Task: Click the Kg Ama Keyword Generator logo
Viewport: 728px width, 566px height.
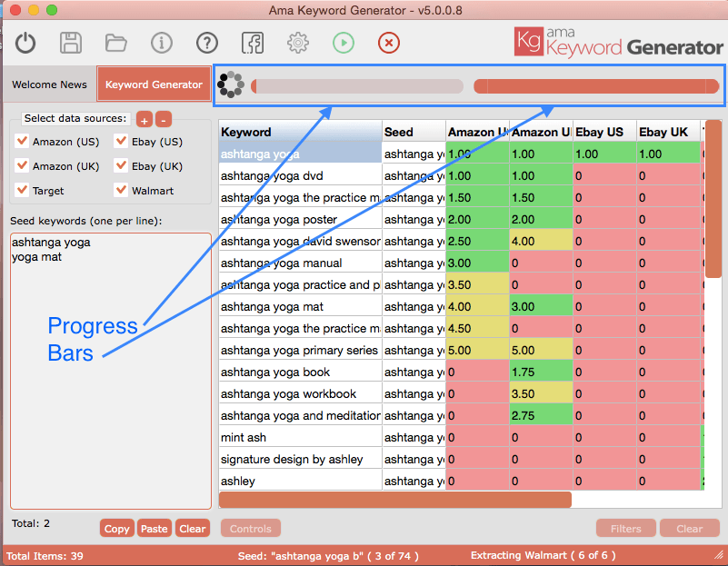Action: point(618,42)
